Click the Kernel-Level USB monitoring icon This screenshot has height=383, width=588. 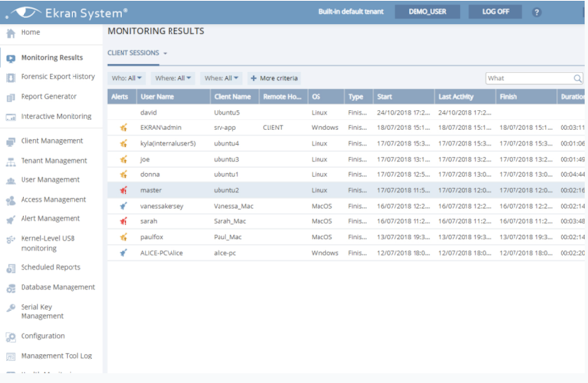[x=11, y=239]
